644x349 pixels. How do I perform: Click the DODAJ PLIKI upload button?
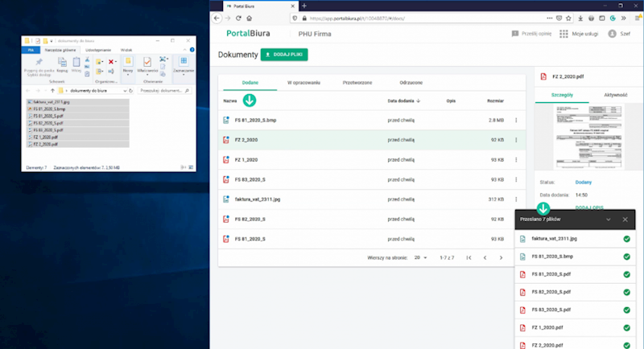[x=284, y=55]
